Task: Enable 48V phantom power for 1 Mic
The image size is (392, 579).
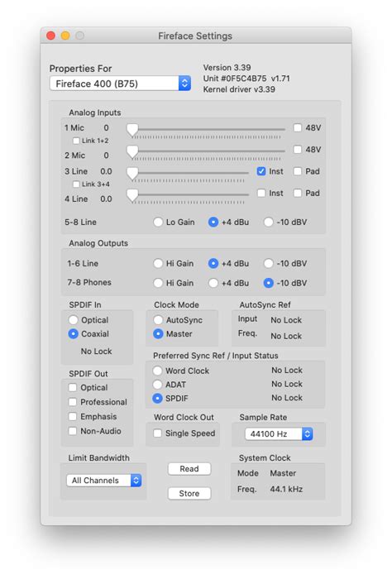Action: [297, 127]
